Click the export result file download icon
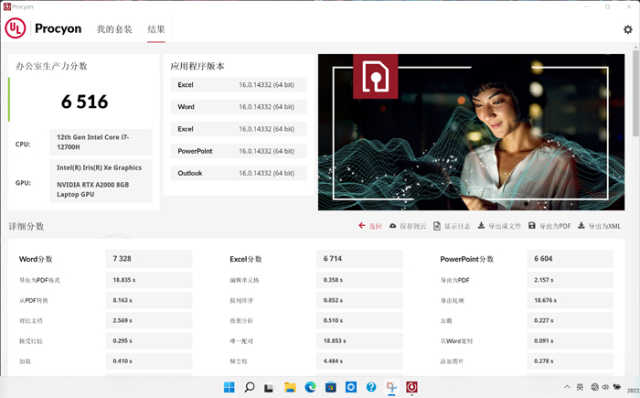Viewport: 640px width, 398px height. pyautogui.click(x=481, y=225)
